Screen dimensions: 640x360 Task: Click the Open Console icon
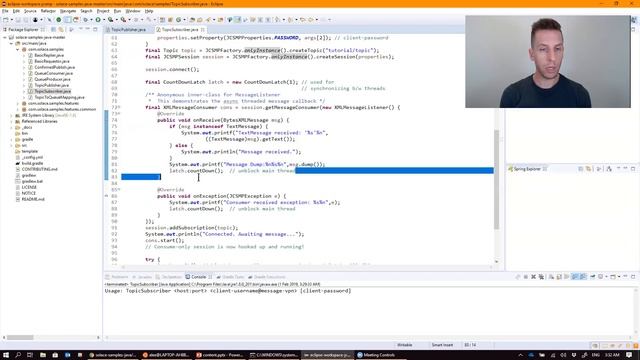tap(613, 277)
